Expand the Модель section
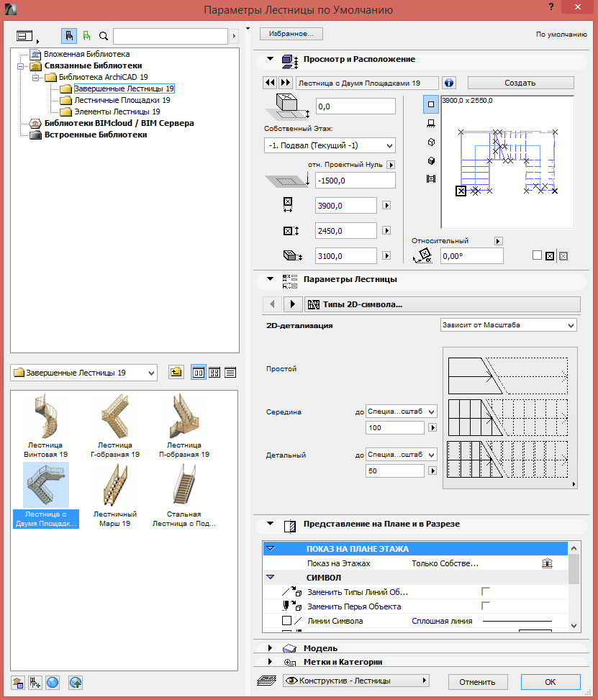The width and height of the screenshot is (598, 700). (x=270, y=647)
